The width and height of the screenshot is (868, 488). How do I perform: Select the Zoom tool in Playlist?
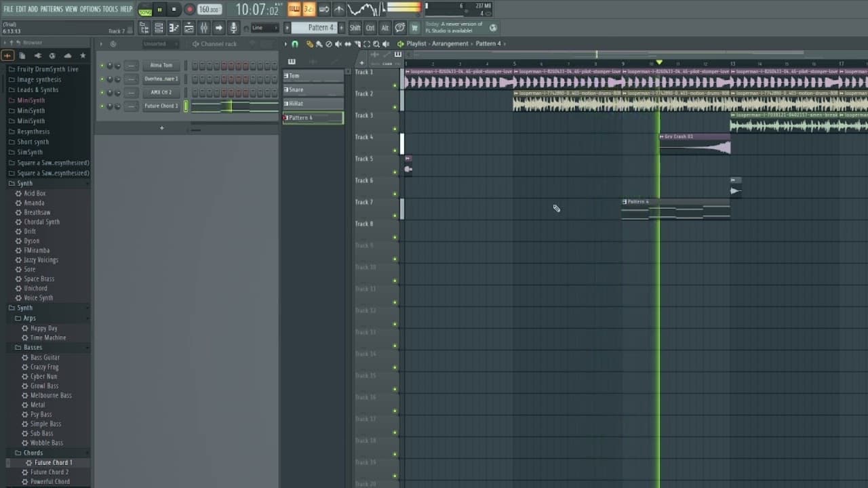[x=376, y=44]
